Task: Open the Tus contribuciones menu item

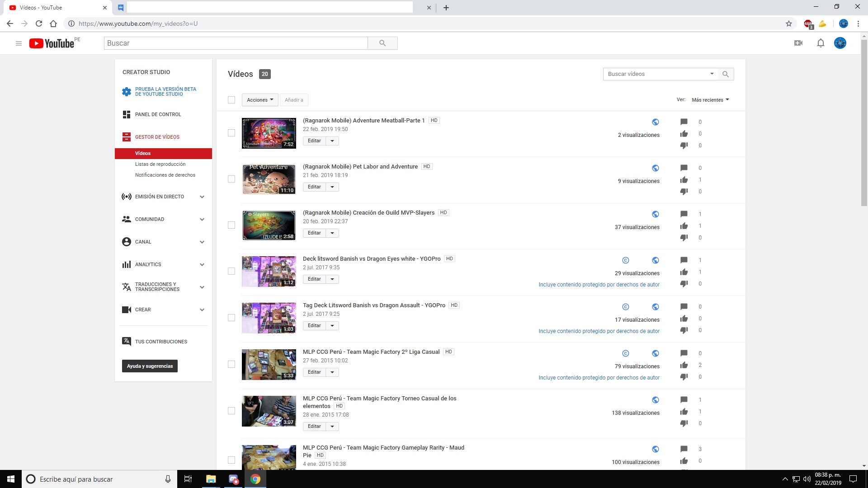Action: 161,342
